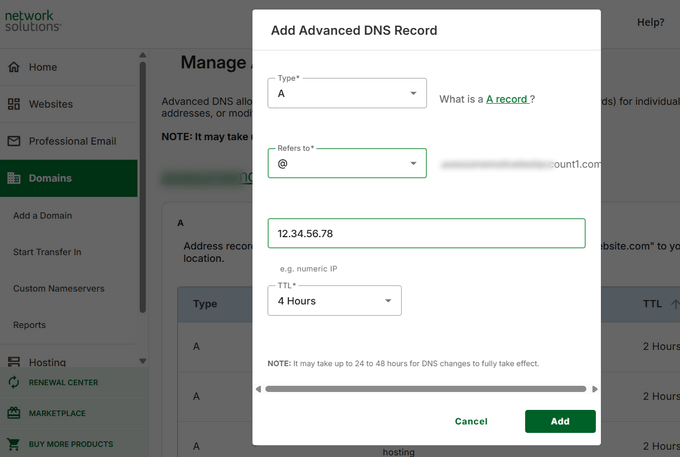Viewport: 680px width, 457px height.
Task: Click the Websites grid icon
Action: pos(14,104)
